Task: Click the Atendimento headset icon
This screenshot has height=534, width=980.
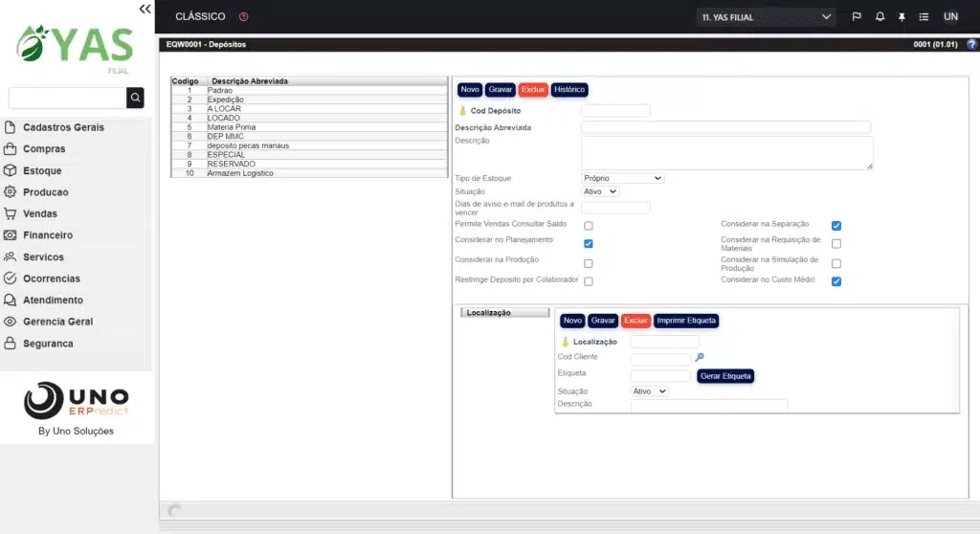Action: (10, 300)
